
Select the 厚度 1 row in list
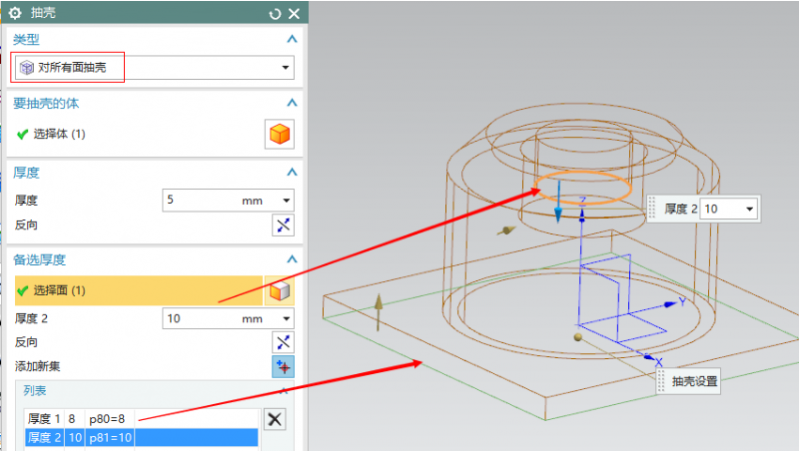[140, 420]
